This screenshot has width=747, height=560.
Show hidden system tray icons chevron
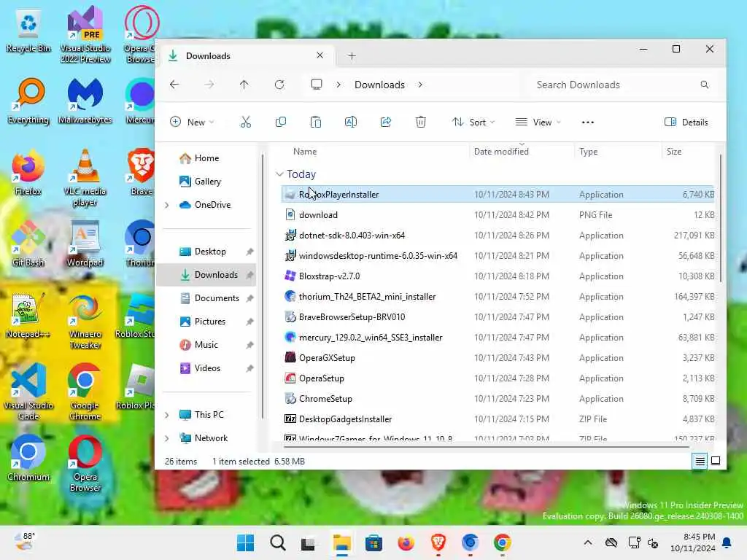click(x=588, y=542)
